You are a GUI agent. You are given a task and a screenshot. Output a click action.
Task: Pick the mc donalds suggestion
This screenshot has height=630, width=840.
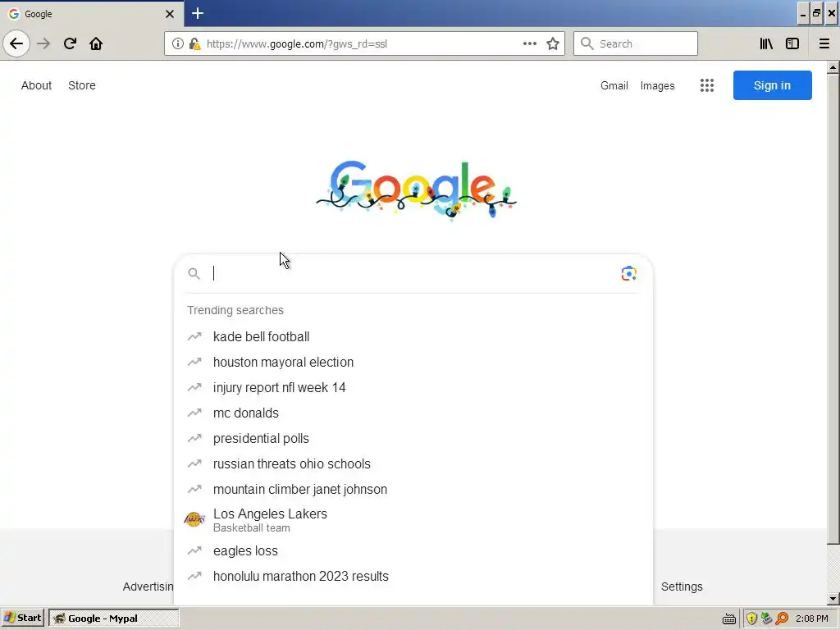(413, 413)
